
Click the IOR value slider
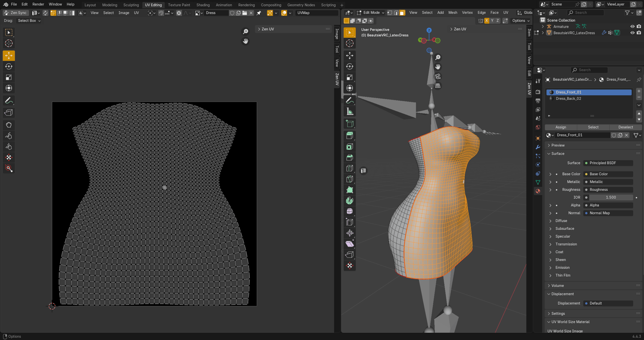(x=611, y=198)
